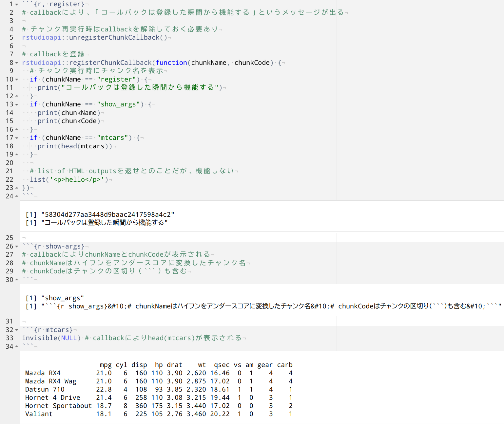Click the fold-end arrow at line 34
Screen dimensions: 504x424
point(17,346)
